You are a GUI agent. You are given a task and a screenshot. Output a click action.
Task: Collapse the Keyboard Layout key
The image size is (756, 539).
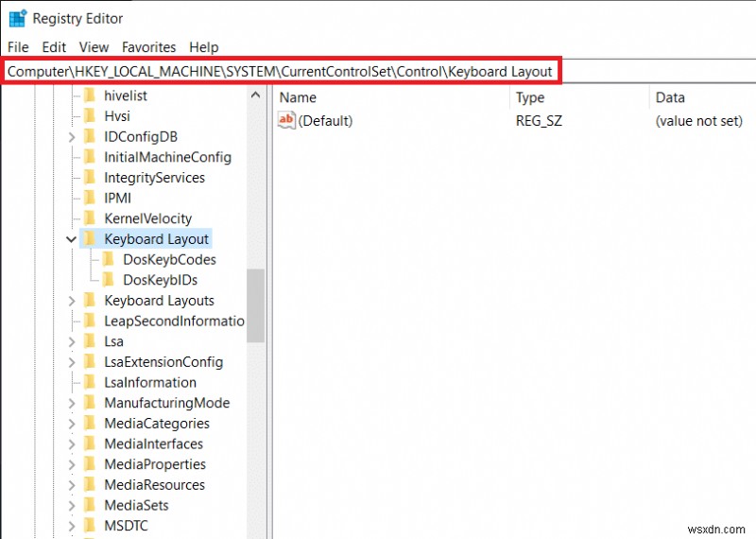(72, 239)
